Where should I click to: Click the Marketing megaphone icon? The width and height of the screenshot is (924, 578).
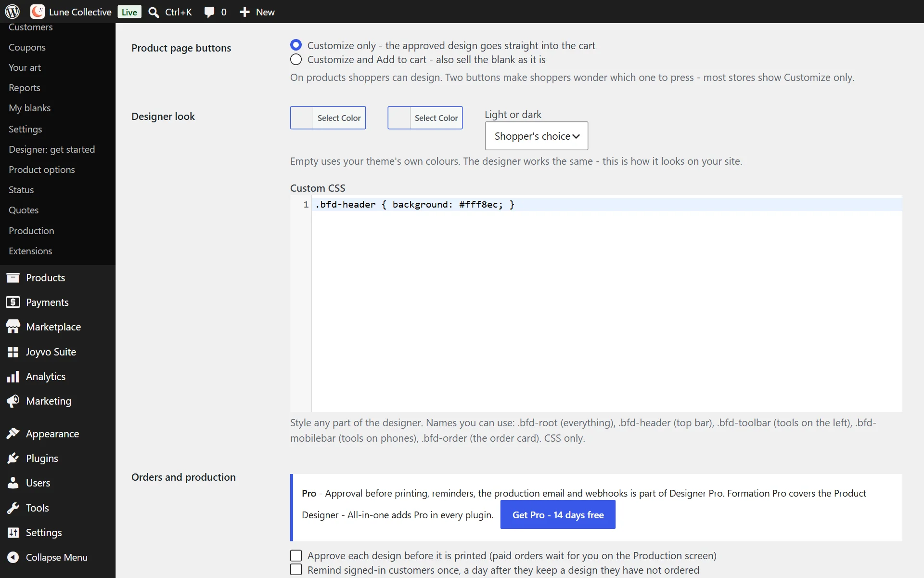click(13, 401)
